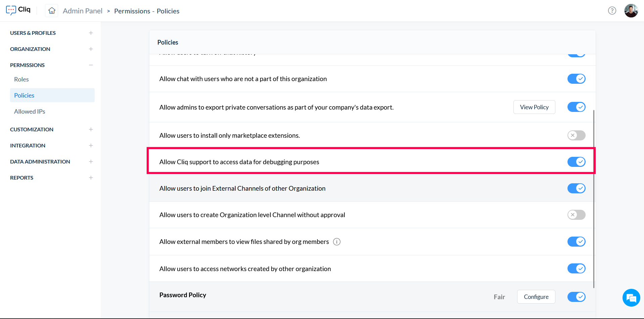Screen dimensions: 644x319
Task: Collapse Permissions section minus icon
Action: [91, 65]
